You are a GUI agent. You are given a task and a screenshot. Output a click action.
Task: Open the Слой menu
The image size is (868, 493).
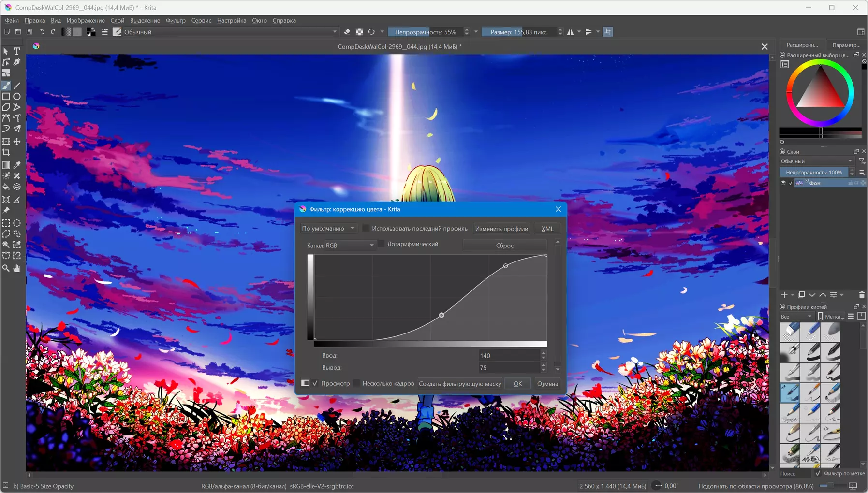117,20
